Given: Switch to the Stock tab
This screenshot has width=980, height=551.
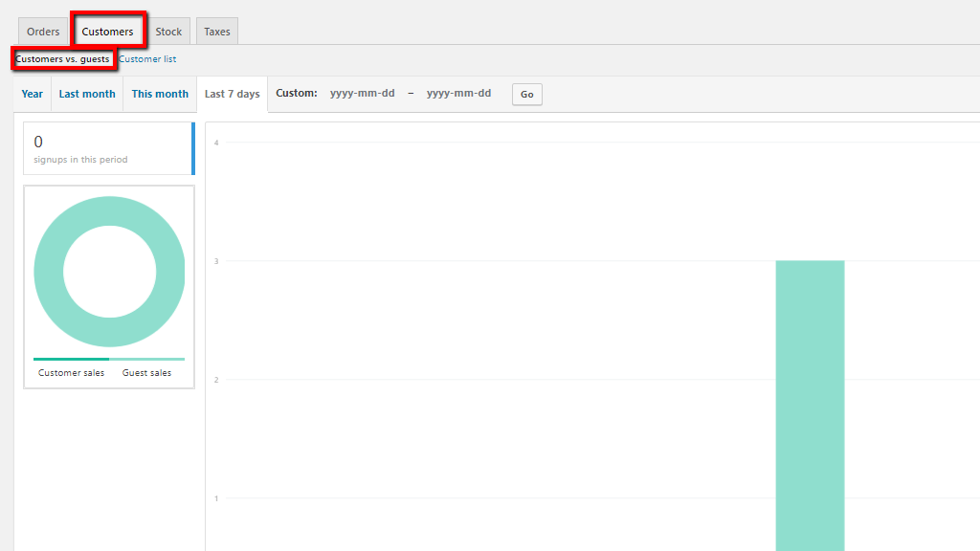Looking at the screenshot, I should pyautogui.click(x=168, y=32).
